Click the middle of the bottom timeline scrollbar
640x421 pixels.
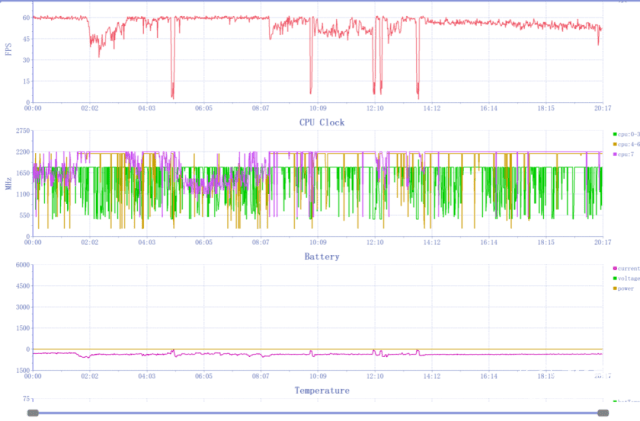point(318,412)
